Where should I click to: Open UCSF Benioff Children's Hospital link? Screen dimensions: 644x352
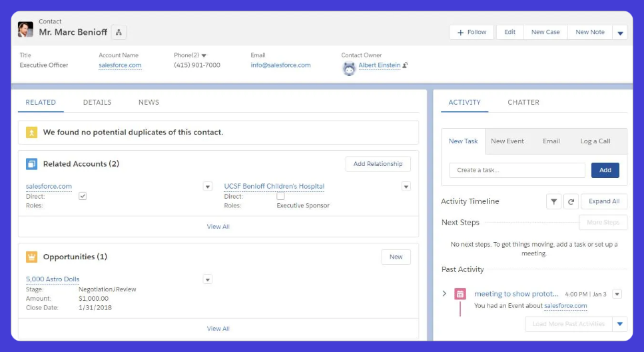point(274,186)
